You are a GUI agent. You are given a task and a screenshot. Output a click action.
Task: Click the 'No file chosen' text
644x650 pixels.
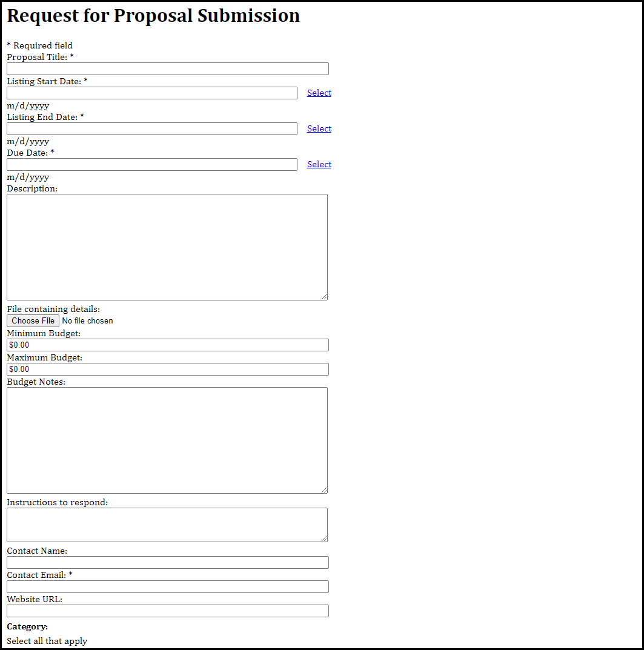[87, 321]
